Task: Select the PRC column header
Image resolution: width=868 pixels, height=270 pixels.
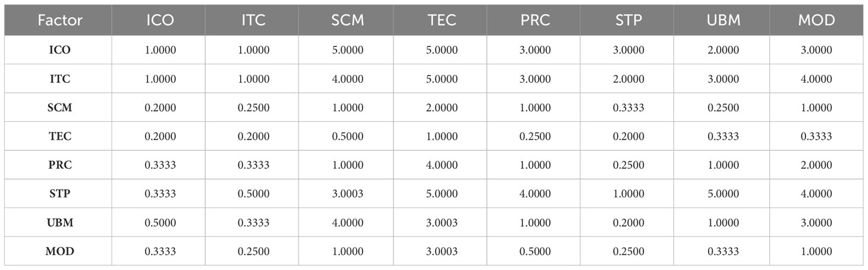Action: click(x=536, y=20)
